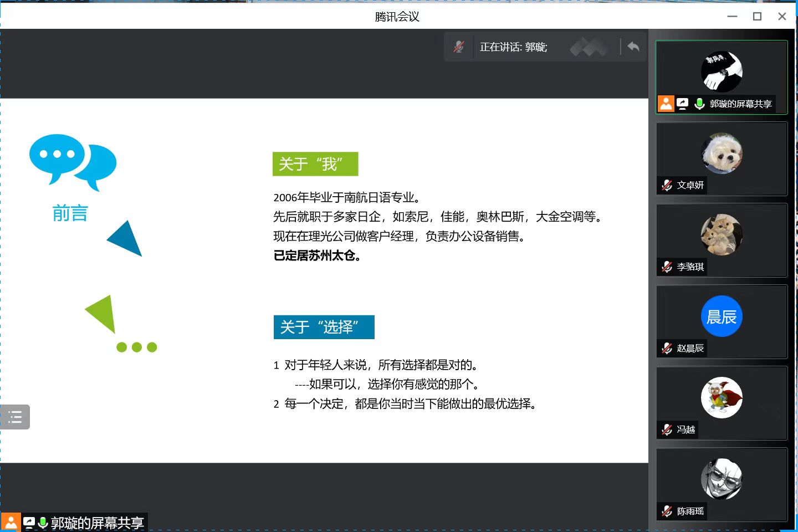This screenshot has width=798, height=532.
Task: Toggle 赵晨辰's muted microphone icon
Action: pyautogui.click(x=667, y=348)
